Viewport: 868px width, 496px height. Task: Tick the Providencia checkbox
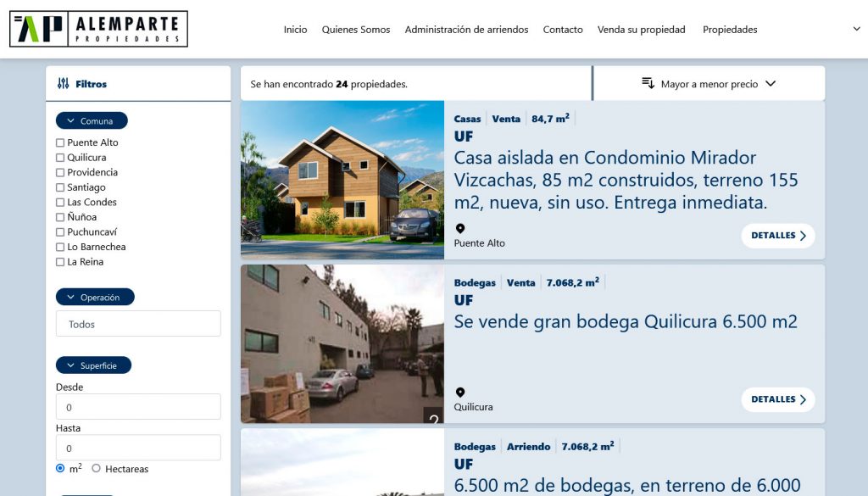click(60, 173)
